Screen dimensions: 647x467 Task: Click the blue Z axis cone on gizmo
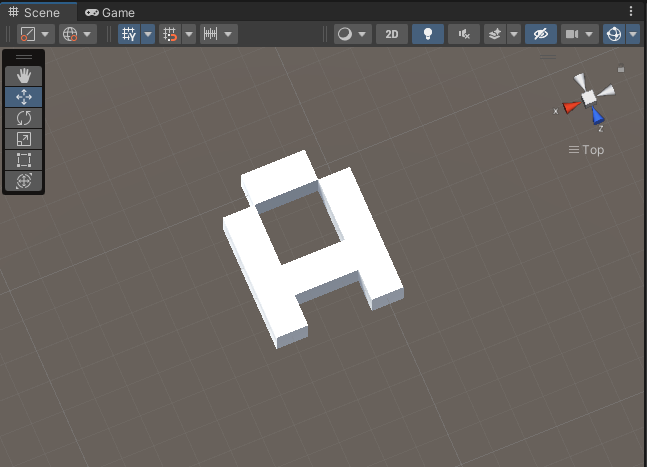(x=597, y=115)
